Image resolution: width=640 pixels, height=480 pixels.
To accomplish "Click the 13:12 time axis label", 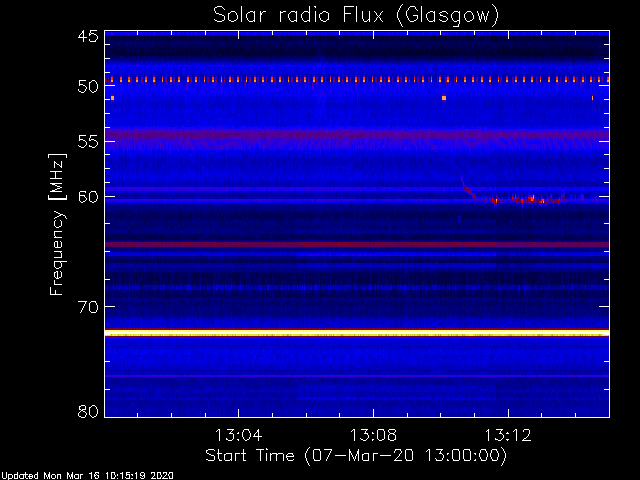I will 508,435.
